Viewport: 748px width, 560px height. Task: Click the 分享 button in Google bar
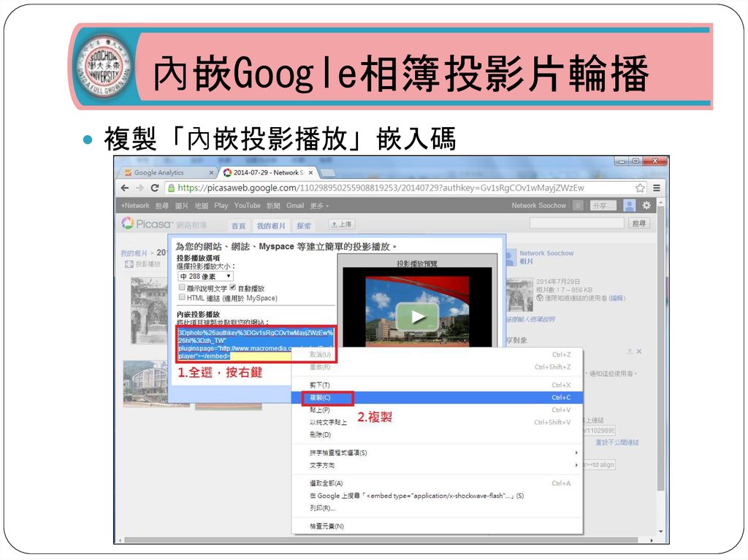(x=603, y=206)
